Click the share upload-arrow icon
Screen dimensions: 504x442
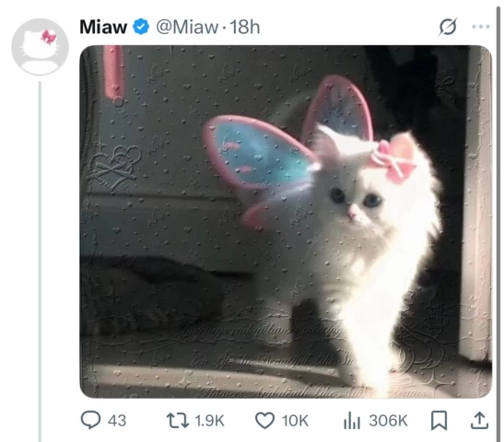point(479,421)
